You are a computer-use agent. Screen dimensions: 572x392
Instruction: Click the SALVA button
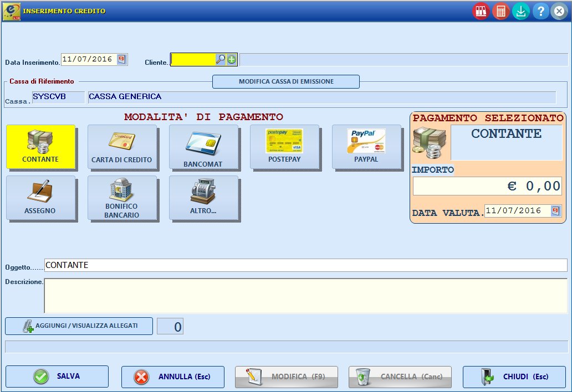(x=57, y=376)
